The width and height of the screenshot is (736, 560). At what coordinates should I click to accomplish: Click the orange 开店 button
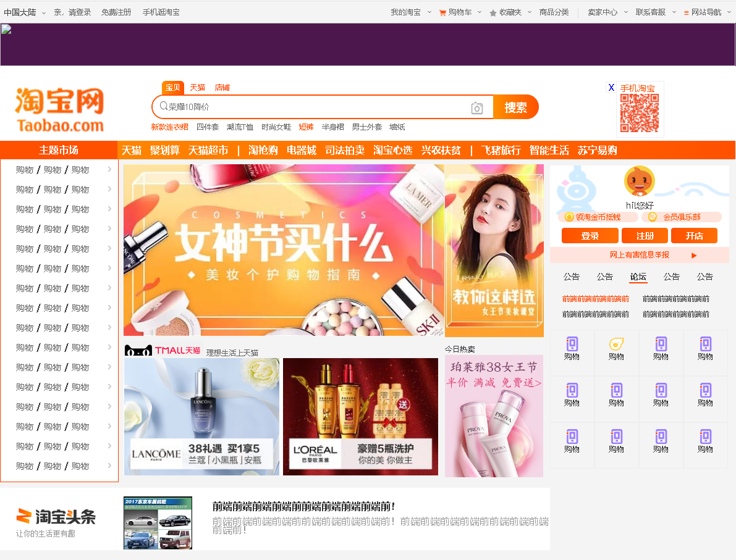click(x=694, y=236)
